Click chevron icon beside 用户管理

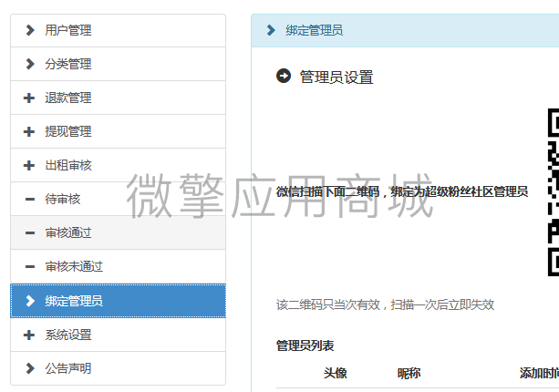point(30,30)
